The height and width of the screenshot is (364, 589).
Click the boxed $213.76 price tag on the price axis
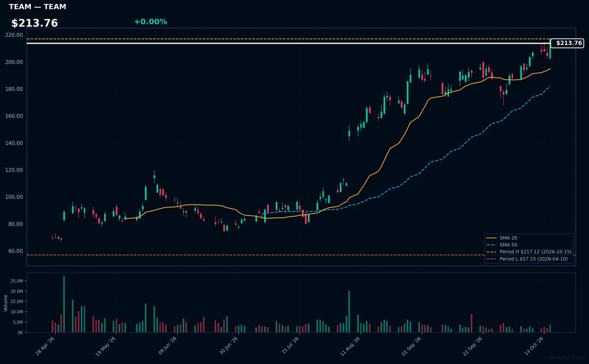(x=567, y=43)
